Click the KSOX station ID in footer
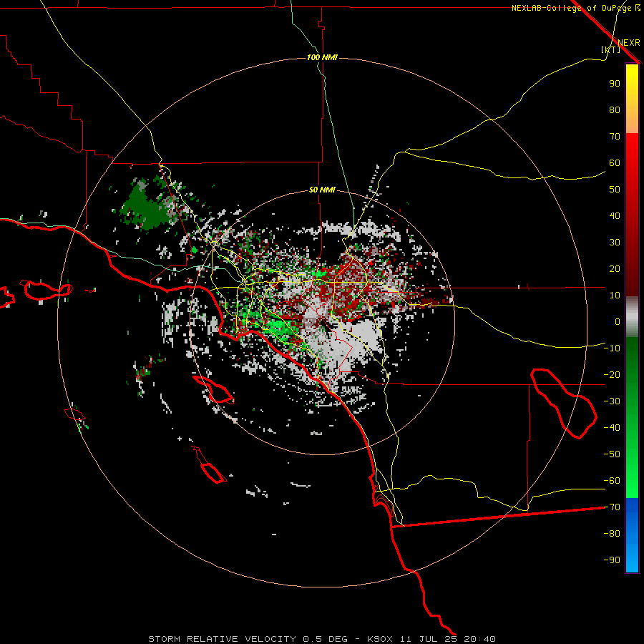Image resolution: width=644 pixels, height=644 pixels. [381, 639]
